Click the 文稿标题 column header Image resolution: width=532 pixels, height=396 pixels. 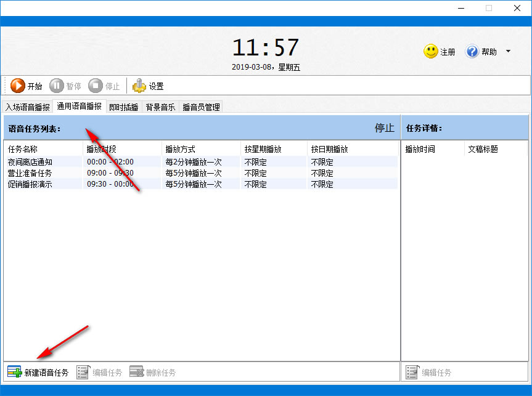pos(496,149)
